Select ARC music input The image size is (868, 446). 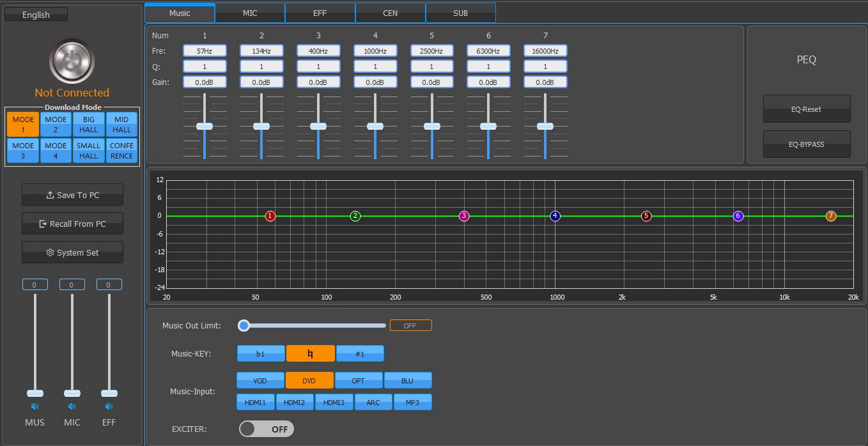(x=373, y=402)
